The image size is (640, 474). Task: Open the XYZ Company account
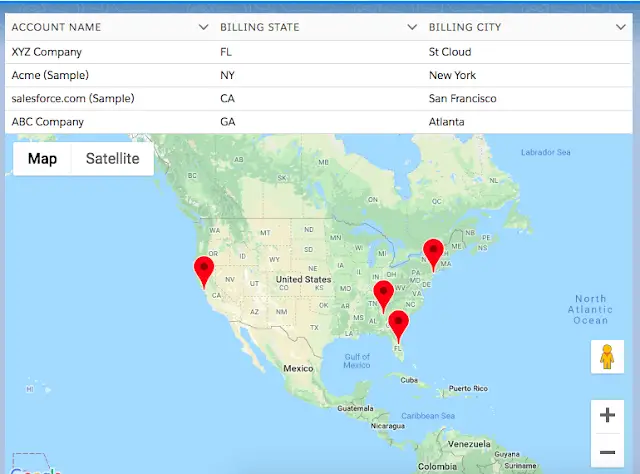[x=46, y=51]
